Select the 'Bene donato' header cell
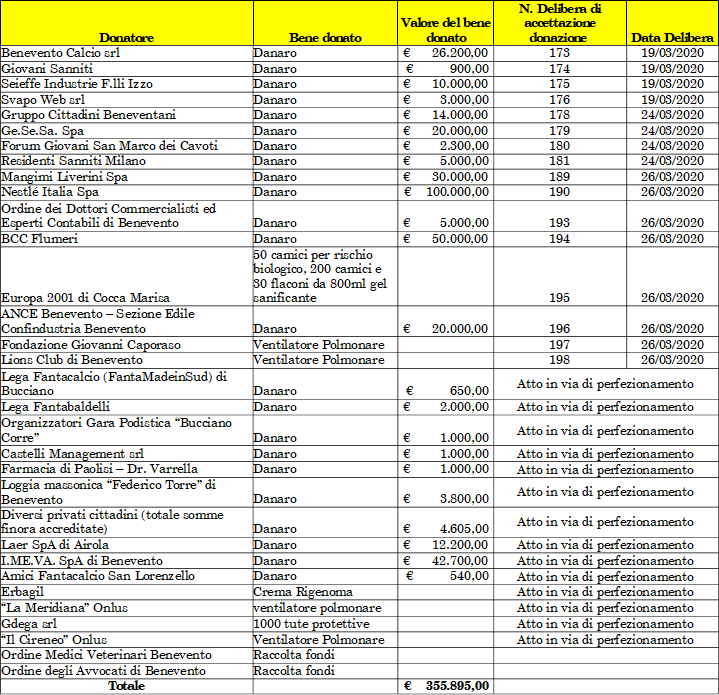Screen dimensions: 719x695 click(x=325, y=37)
